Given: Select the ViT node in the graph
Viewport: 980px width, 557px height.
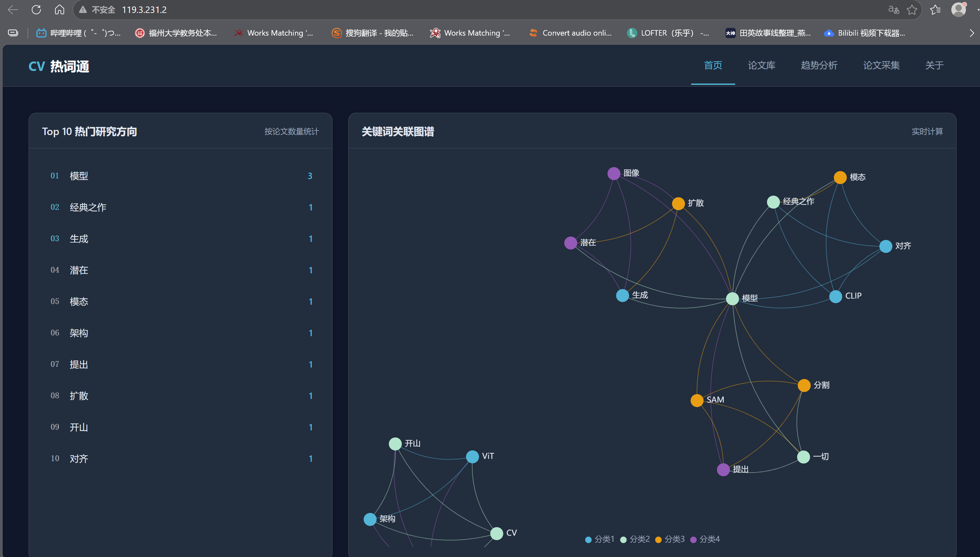Looking at the screenshot, I should [473, 456].
